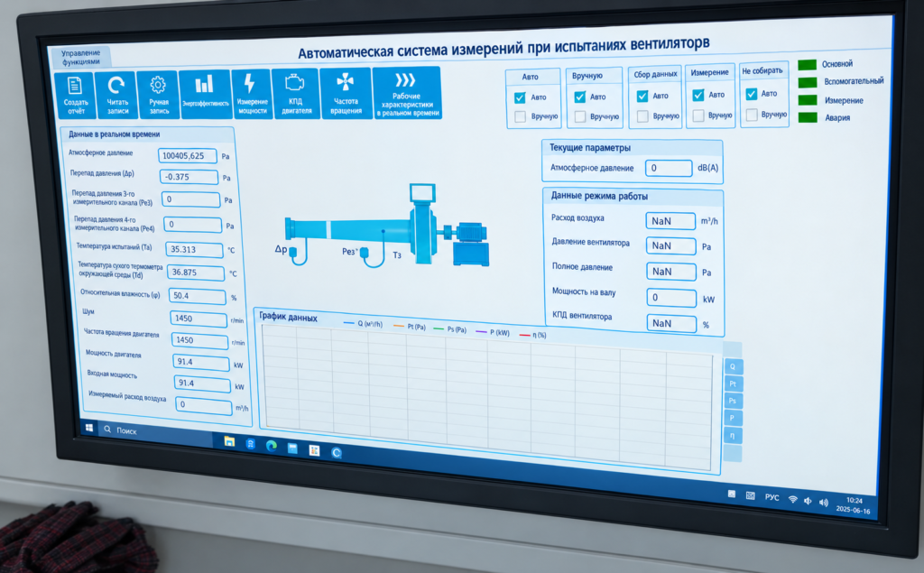Select the Частота вращения fan icon
924x573 pixels.
pyautogui.click(x=346, y=93)
